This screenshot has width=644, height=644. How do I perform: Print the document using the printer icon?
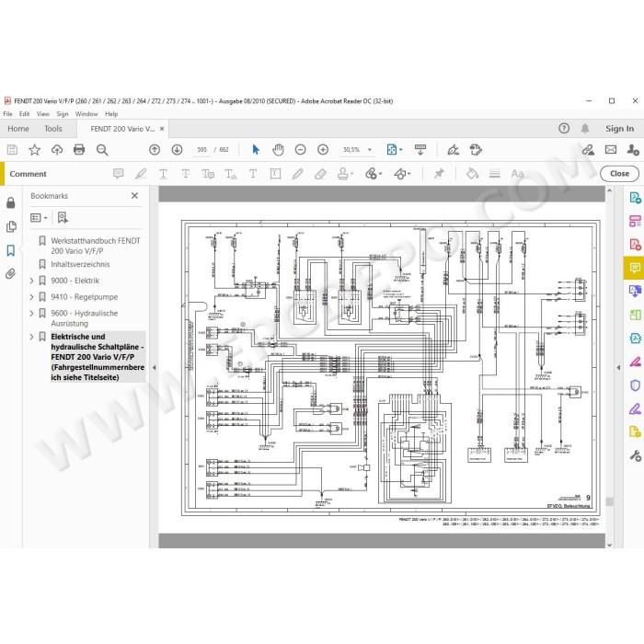pyautogui.click(x=79, y=150)
